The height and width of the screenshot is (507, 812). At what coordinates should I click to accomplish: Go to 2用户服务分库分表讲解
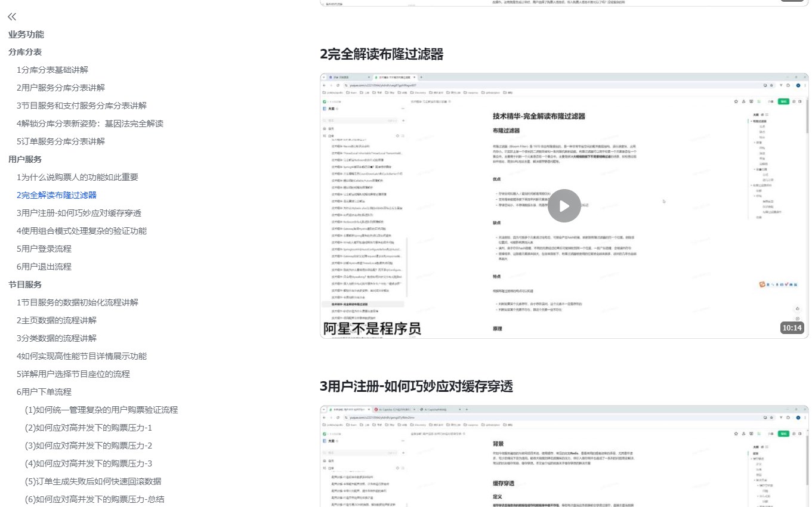[x=61, y=88]
